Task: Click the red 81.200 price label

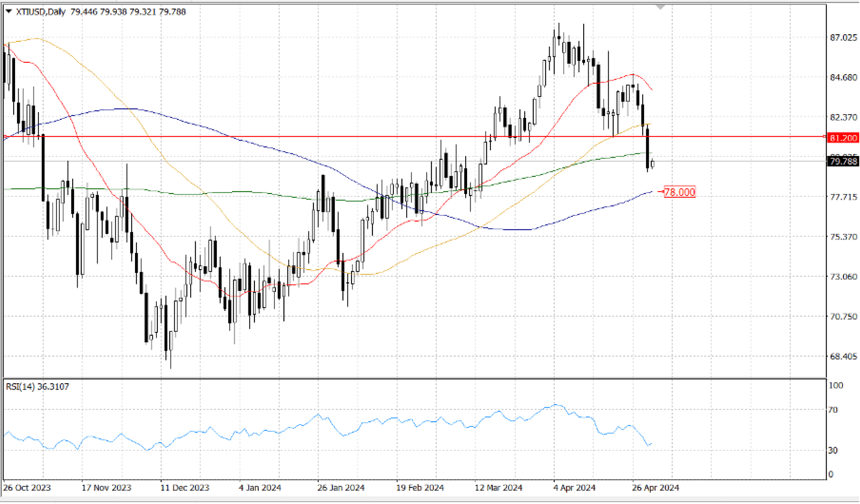Action: (x=843, y=138)
